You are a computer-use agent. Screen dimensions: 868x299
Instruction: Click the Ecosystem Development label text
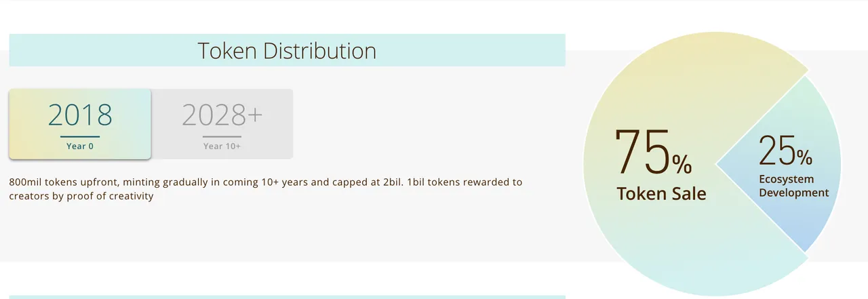(793, 186)
